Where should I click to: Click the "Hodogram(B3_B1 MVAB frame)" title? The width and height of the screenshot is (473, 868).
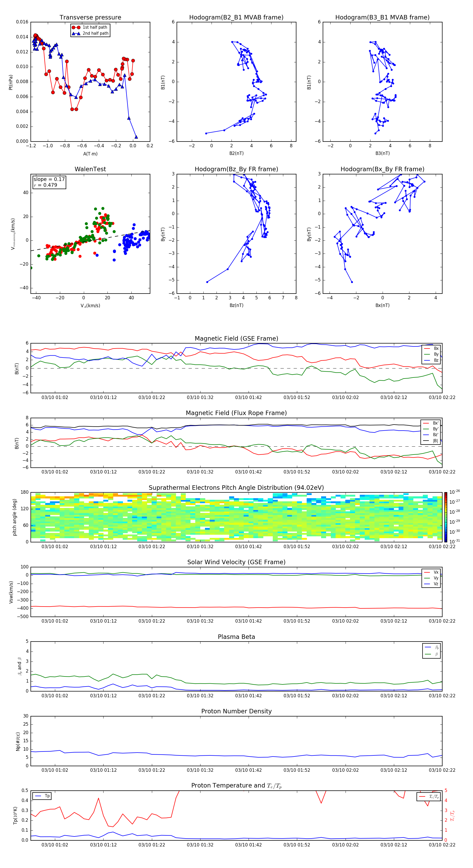pos(382,17)
